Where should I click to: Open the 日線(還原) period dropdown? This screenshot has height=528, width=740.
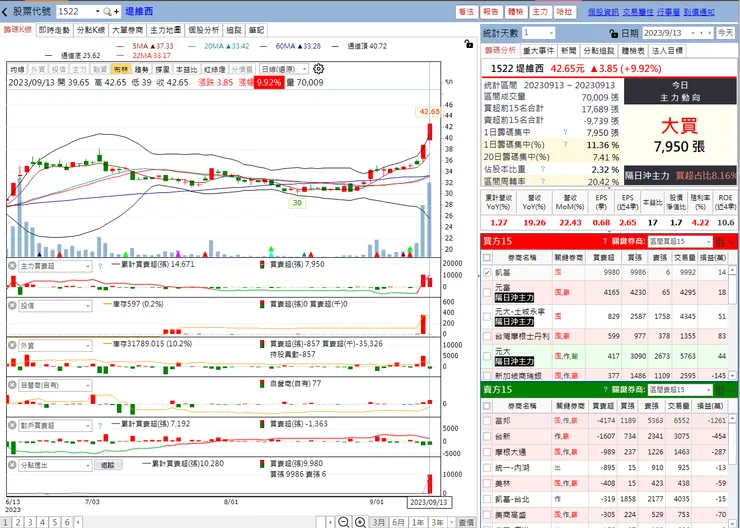click(x=284, y=69)
